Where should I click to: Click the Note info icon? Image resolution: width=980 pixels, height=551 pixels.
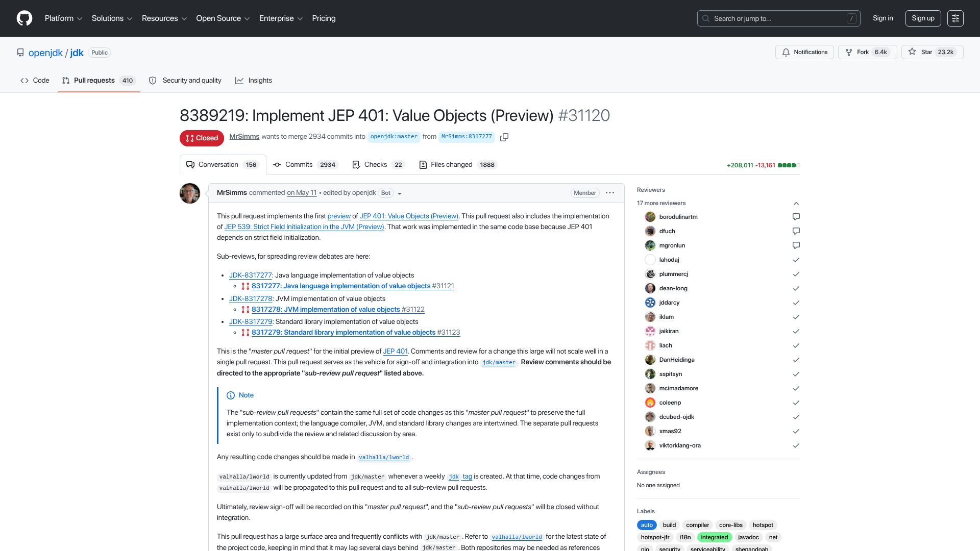(231, 395)
